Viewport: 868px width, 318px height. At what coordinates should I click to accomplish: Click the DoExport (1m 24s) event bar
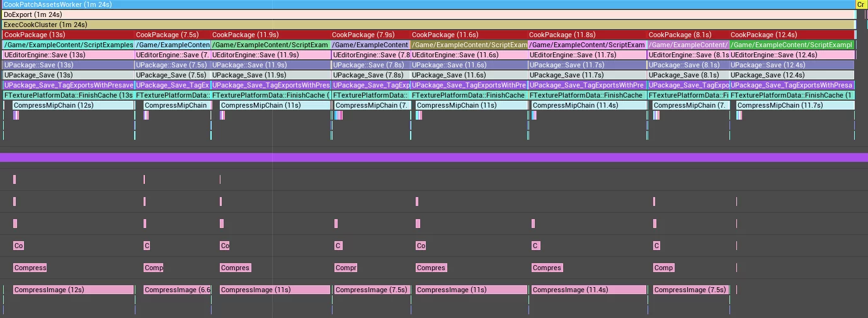pos(428,14)
